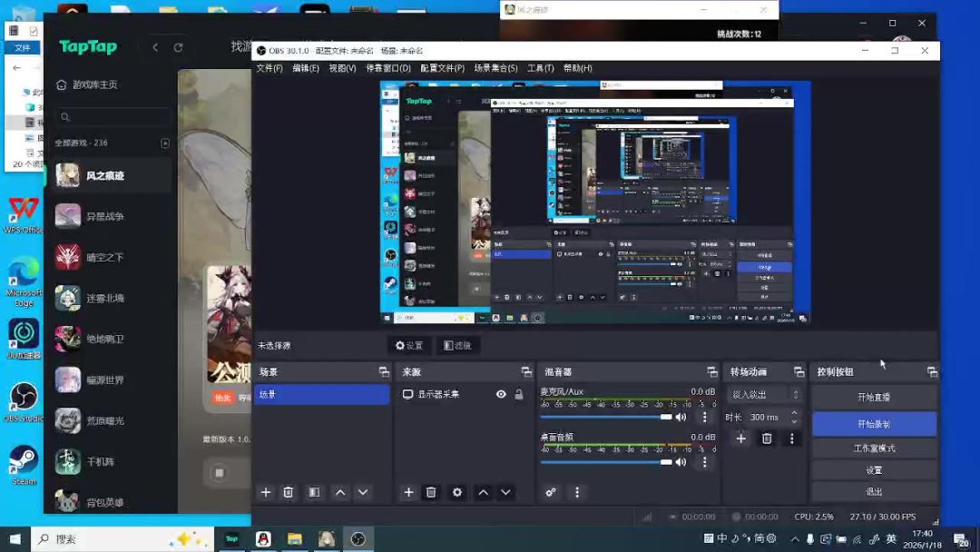The height and width of the screenshot is (552, 980).
Task: Pop out the 混音器 dock panel
Action: [x=712, y=372]
